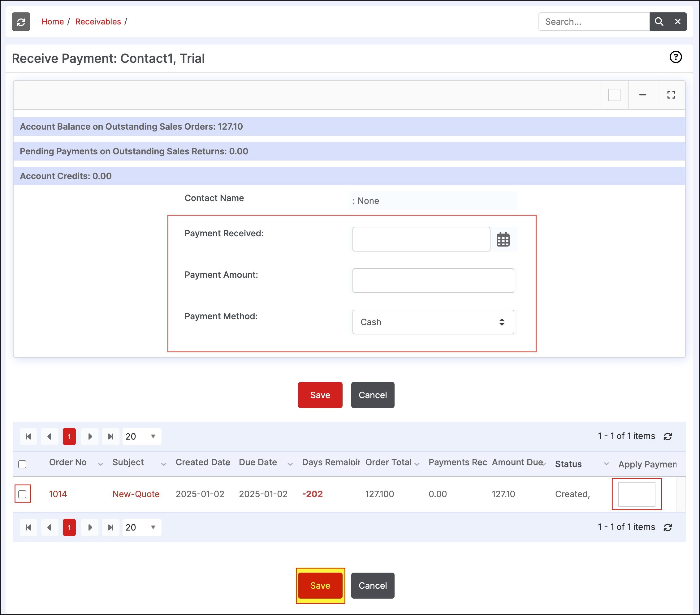Refresh the grid from the top pager
The height and width of the screenshot is (615, 700).
pyautogui.click(x=668, y=436)
